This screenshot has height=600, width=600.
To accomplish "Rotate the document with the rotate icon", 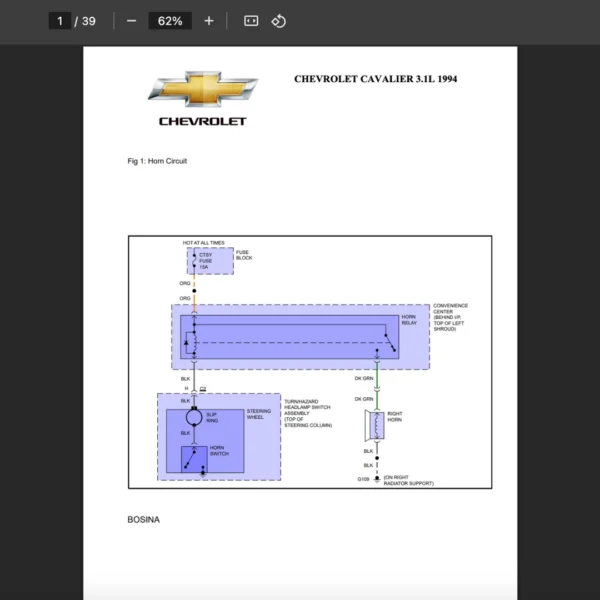I will pos(279,21).
